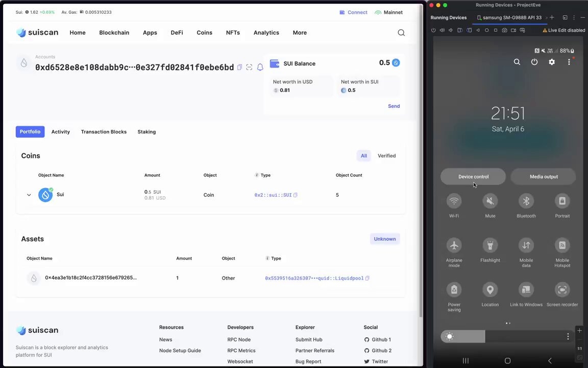Open the More menu in Suiscan navigation
Screen dimensions: 588x368
(x=300, y=32)
